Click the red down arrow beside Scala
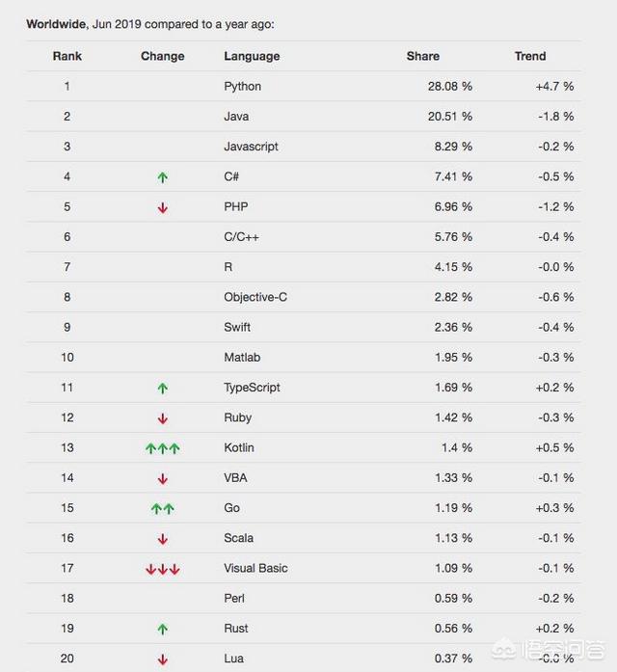Viewport: 617px width, 672px height. click(x=162, y=539)
